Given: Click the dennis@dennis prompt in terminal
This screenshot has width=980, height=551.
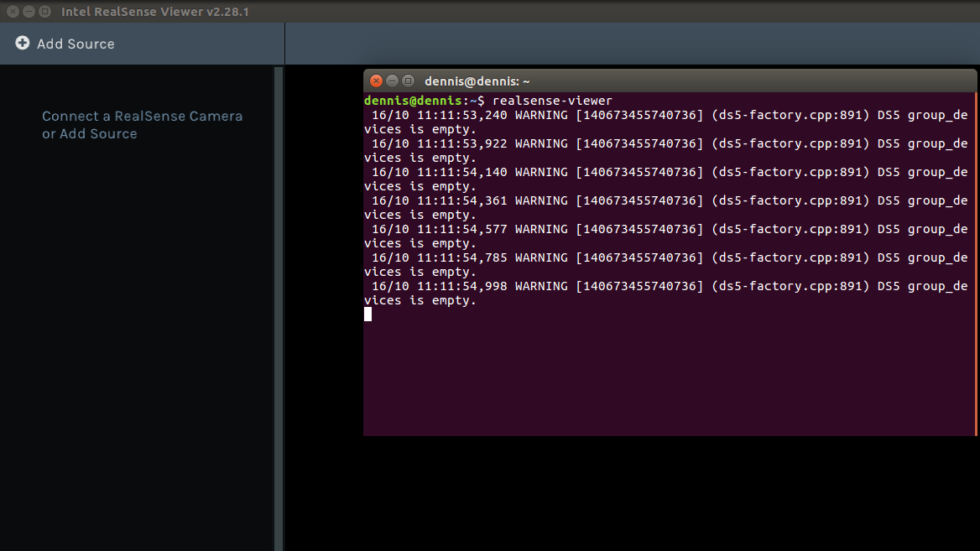Looking at the screenshot, I should [424, 101].
